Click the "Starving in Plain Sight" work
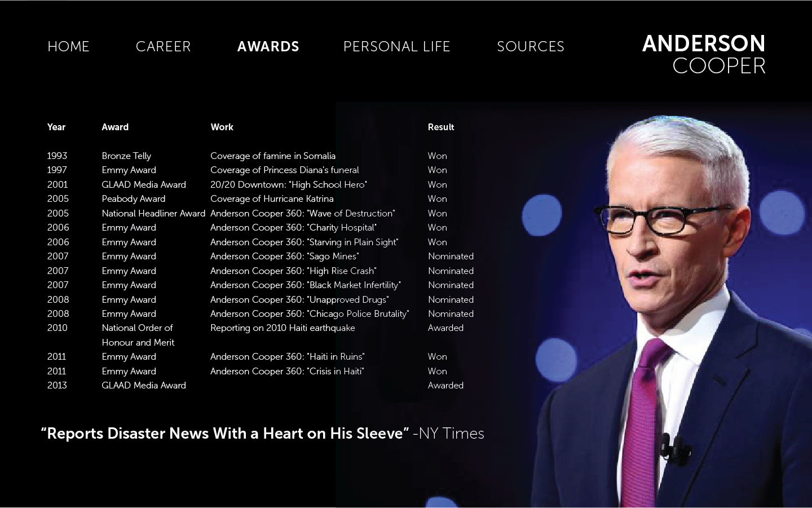The width and height of the screenshot is (812, 508). click(x=304, y=242)
